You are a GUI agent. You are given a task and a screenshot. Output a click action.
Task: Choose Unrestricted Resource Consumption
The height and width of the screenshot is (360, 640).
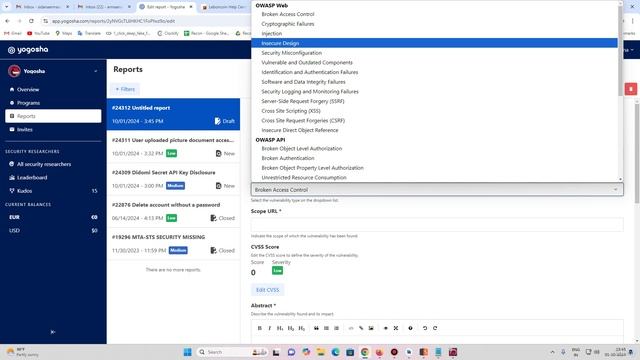(434, 178)
